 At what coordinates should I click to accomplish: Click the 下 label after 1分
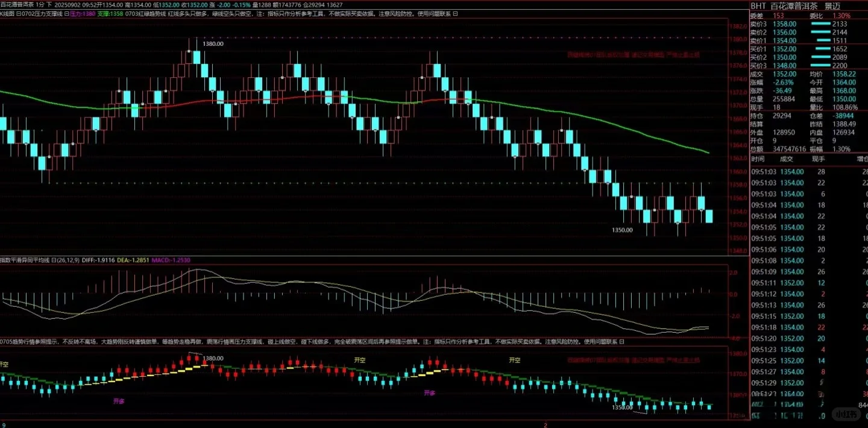[x=49, y=5]
